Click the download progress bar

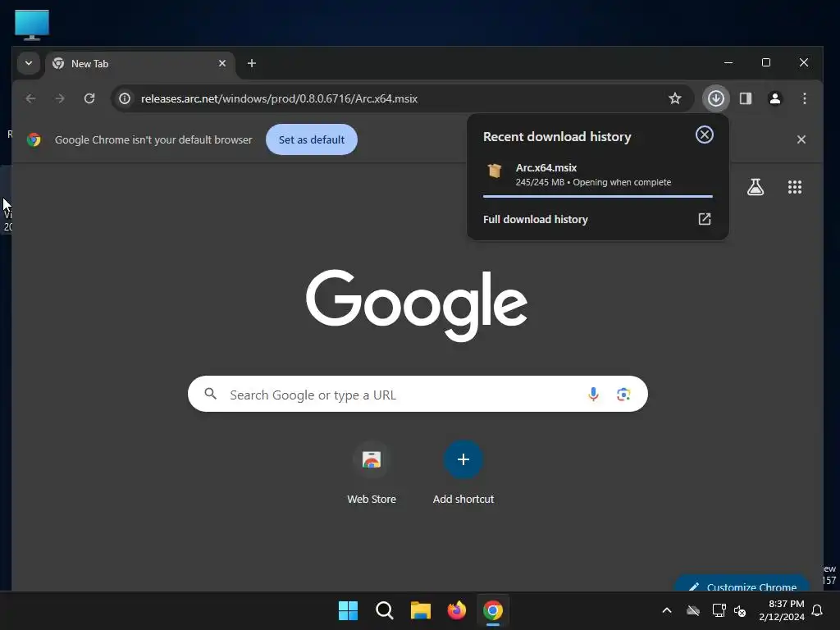[597, 197]
